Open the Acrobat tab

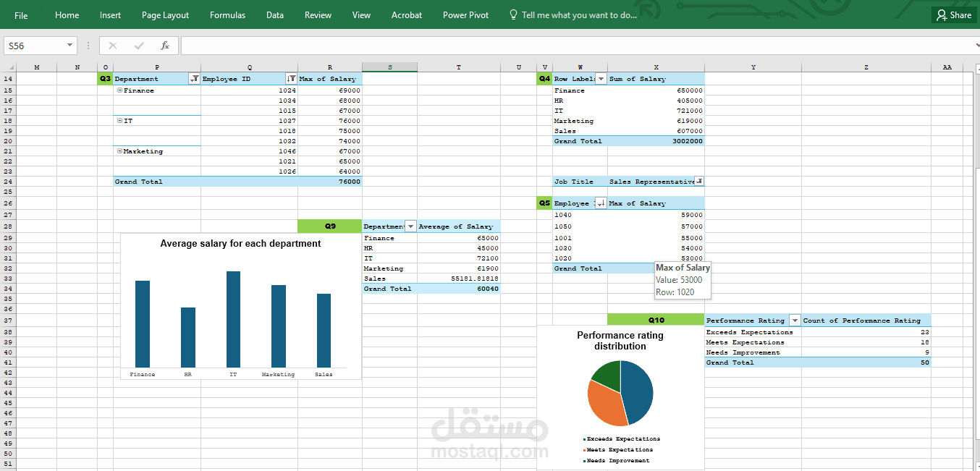tap(407, 14)
